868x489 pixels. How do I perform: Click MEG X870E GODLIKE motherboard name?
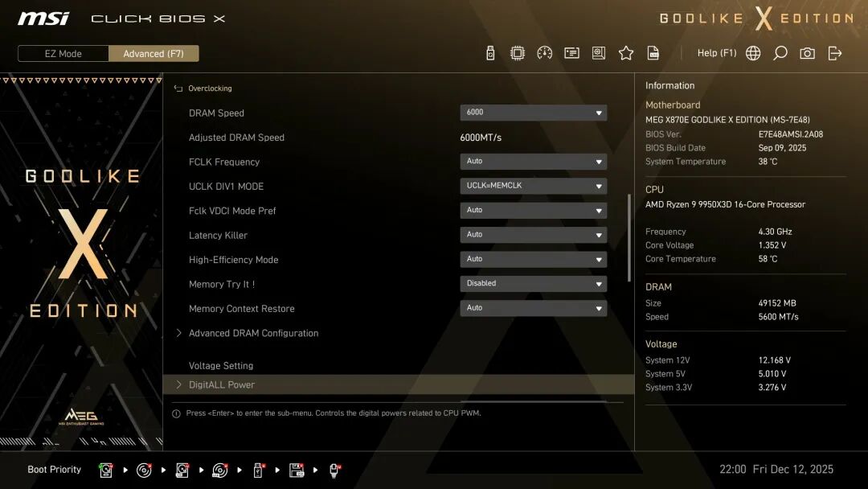click(x=727, y=120)
